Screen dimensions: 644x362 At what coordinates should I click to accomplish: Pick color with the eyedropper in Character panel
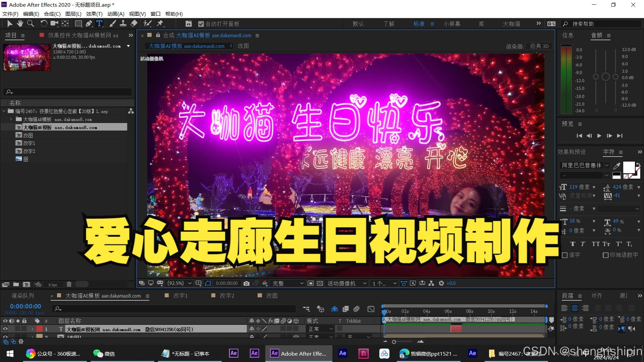coord(616,166)
